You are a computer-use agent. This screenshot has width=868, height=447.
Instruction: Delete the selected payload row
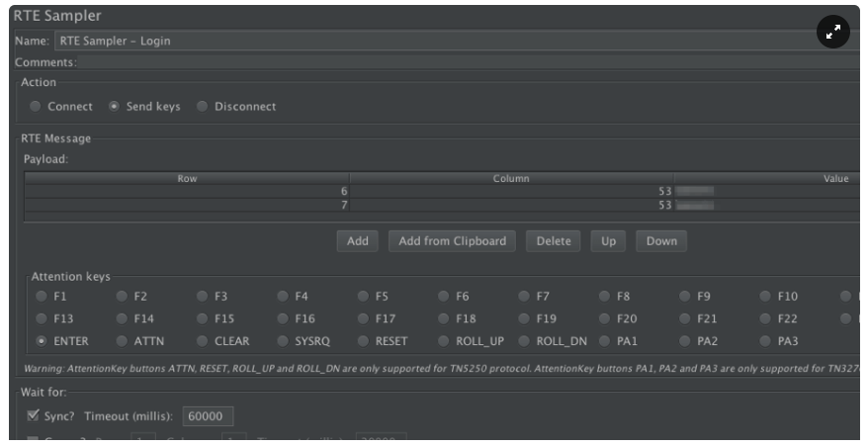(553, 241)
